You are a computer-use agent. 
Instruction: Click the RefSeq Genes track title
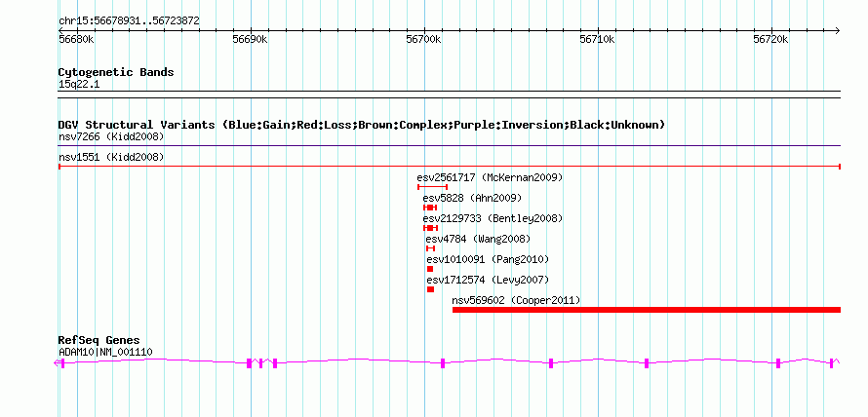(99, 340)
